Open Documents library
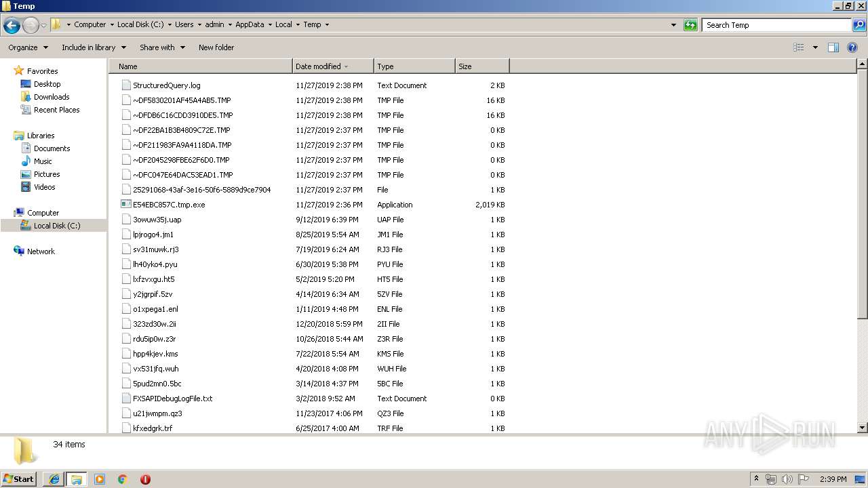The height and width of the screenshot is (488, 868). 52,148
